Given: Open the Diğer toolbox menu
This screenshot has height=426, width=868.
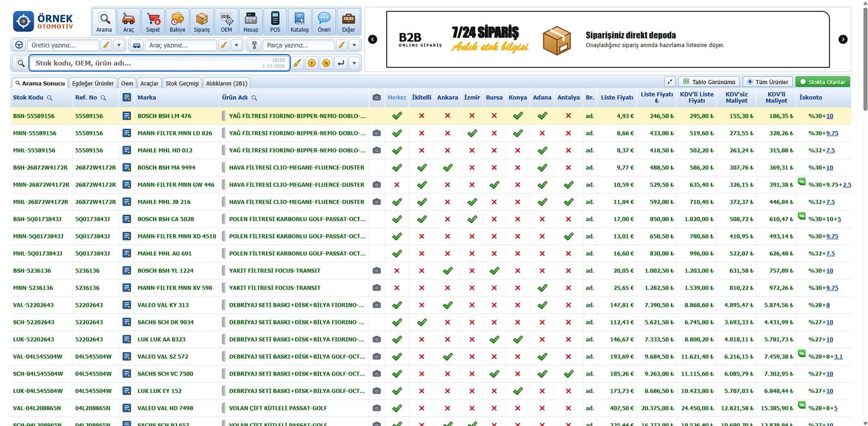Looking at the screenshot, I should point(348,22).
